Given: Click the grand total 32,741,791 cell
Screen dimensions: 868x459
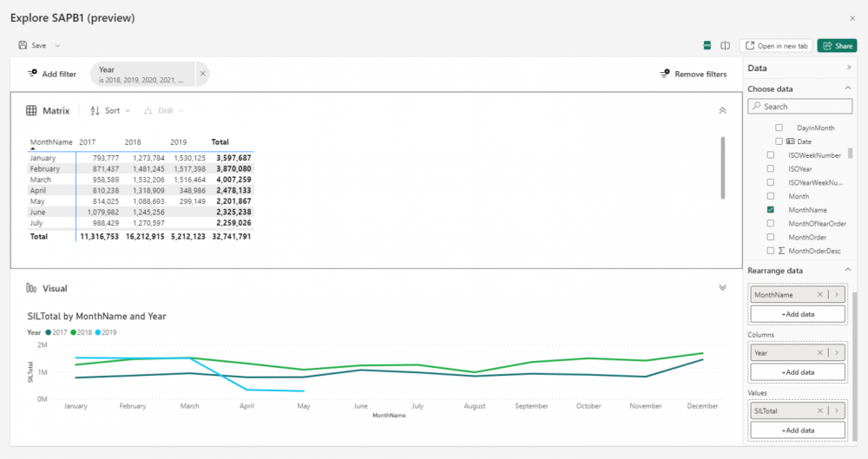Looking at the screenshot, I should coord(232,236).
